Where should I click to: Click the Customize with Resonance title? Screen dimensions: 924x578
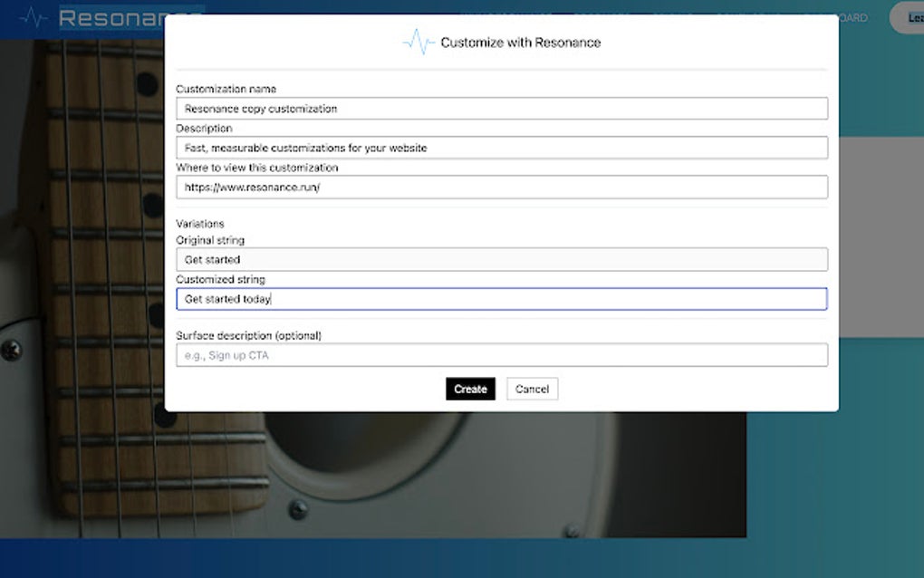pos(520,42)
